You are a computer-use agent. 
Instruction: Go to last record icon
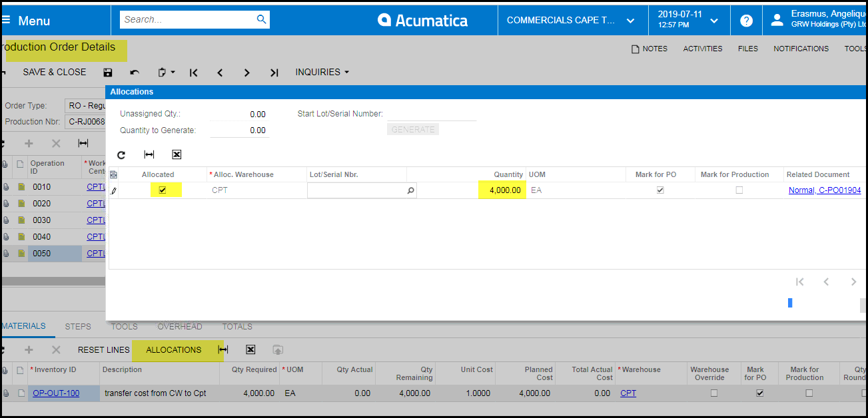pyautogui.click(x=274, y=73)
